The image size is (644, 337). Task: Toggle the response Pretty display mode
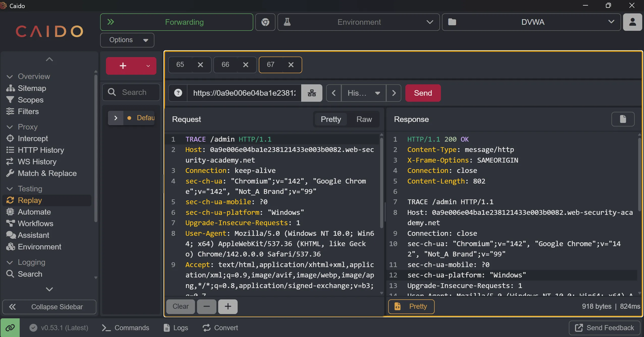[411, 306]
